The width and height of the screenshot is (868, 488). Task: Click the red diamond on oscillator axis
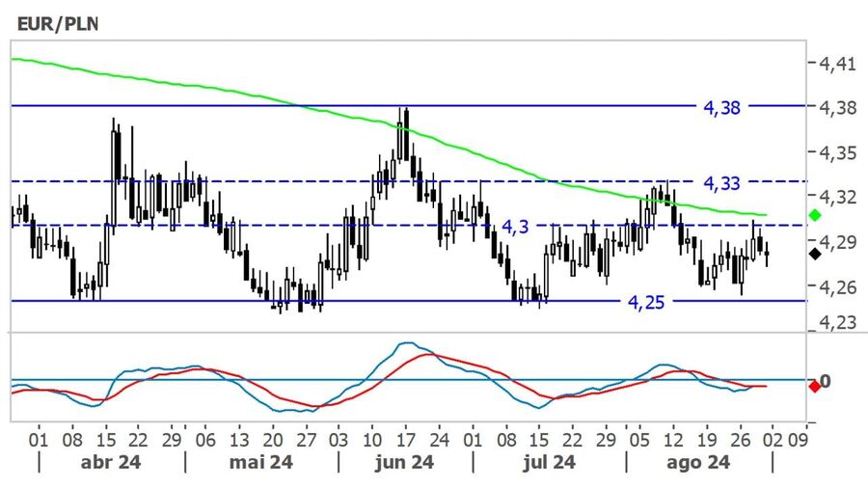[814, 387]
